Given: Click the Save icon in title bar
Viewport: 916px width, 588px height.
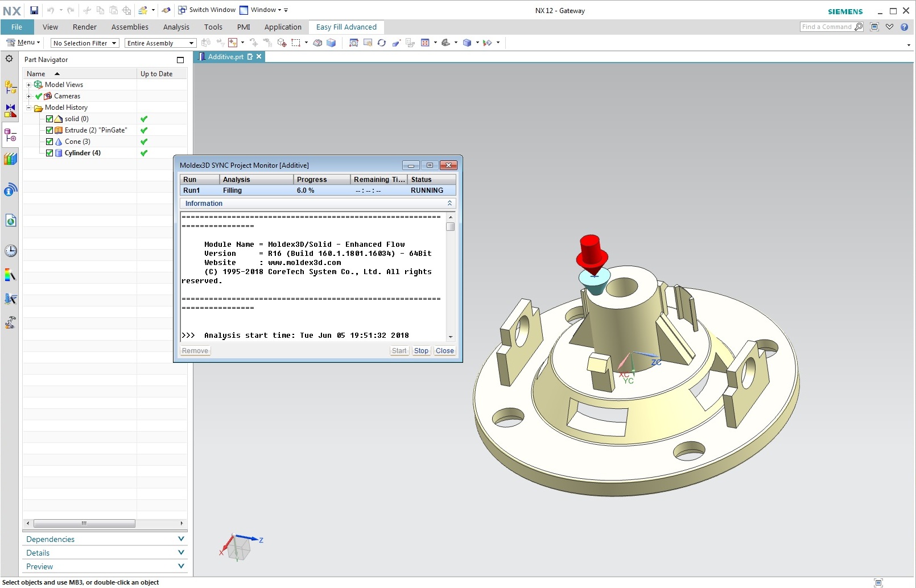Looking at the screenshot, I should point(34,10).
